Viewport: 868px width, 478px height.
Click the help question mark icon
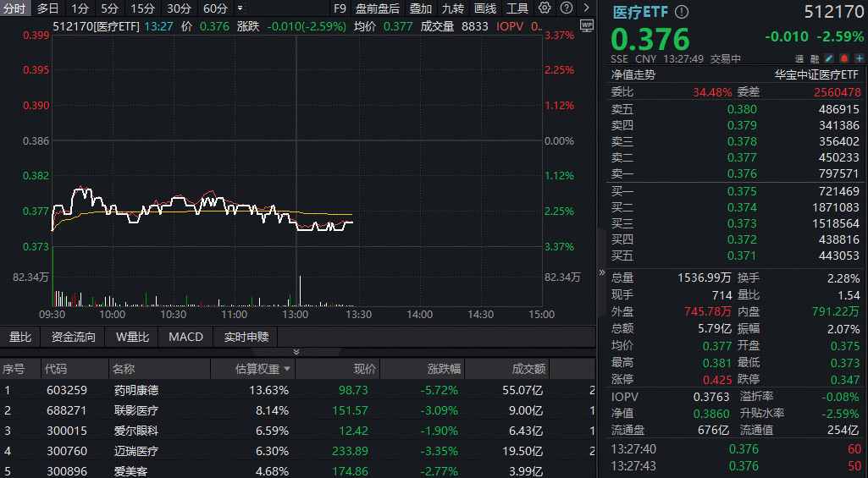pos(565,8)
